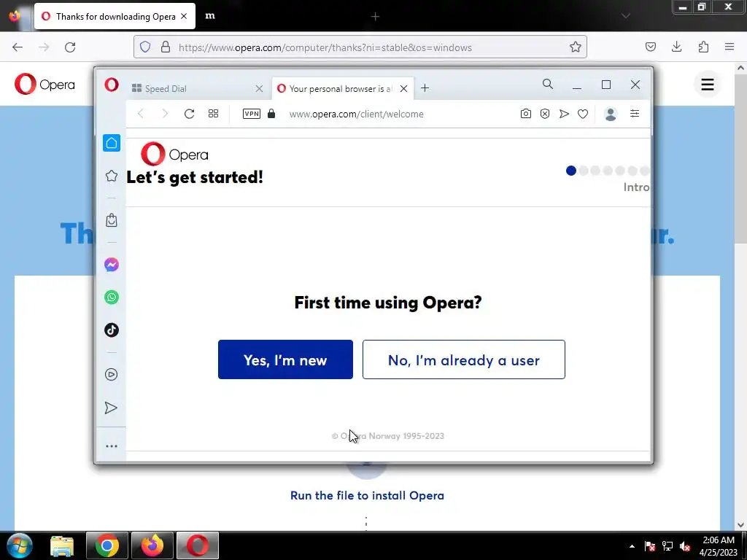This screenshot has width=747, height=560.
Task: Click 'No, I'm already a user'
Action: point(463,359)
